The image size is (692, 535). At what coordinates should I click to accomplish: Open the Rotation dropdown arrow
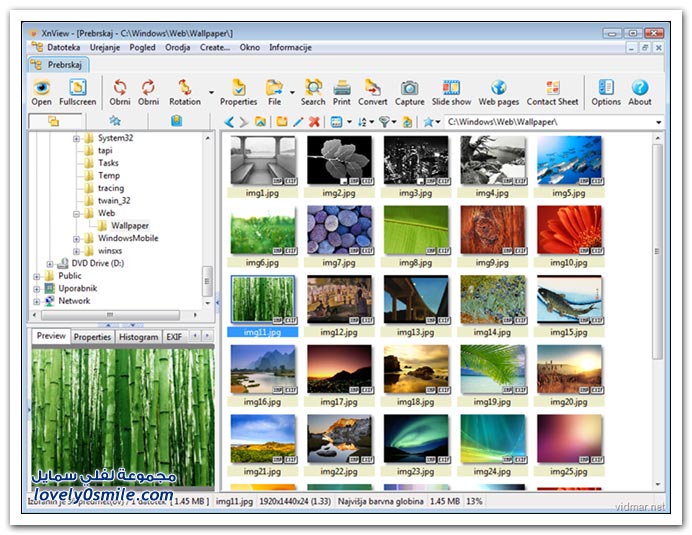point(211,93)
